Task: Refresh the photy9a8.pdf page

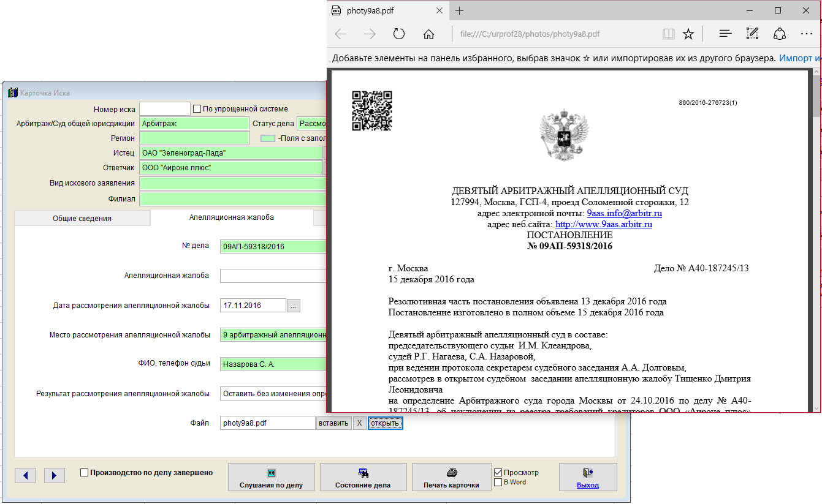Action: (x=399, y=34)
